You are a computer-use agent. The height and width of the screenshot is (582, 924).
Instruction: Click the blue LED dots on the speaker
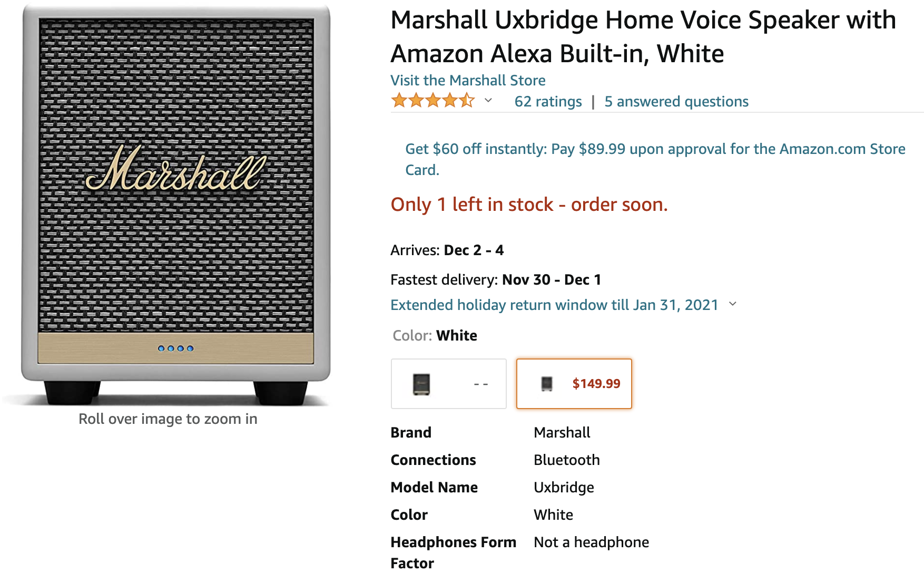[176, 348]
